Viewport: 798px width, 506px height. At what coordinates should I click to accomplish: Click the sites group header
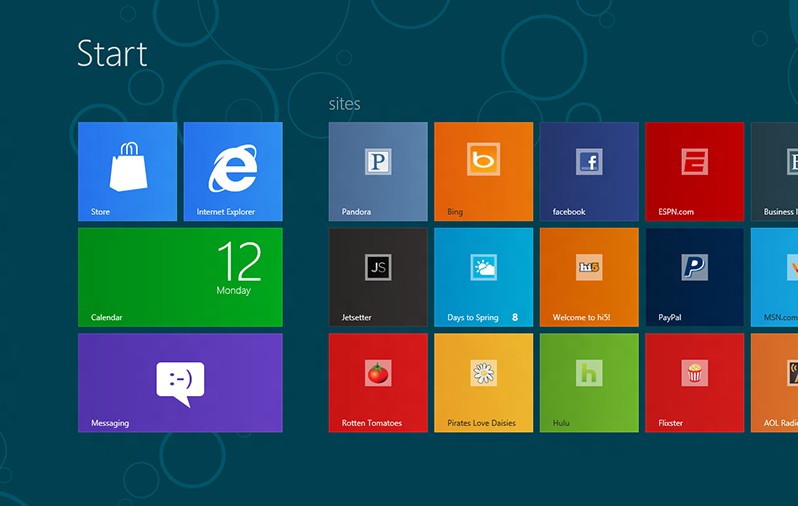pos(344,104)
